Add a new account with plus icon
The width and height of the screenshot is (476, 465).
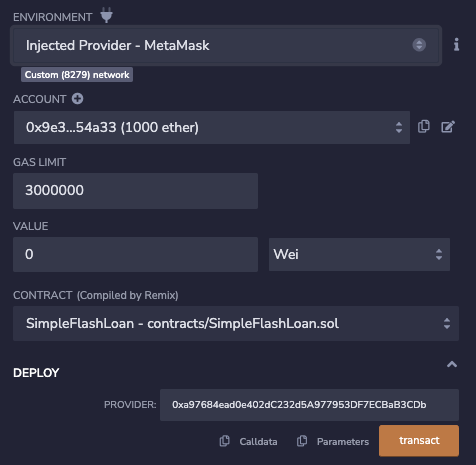(77, 99)
